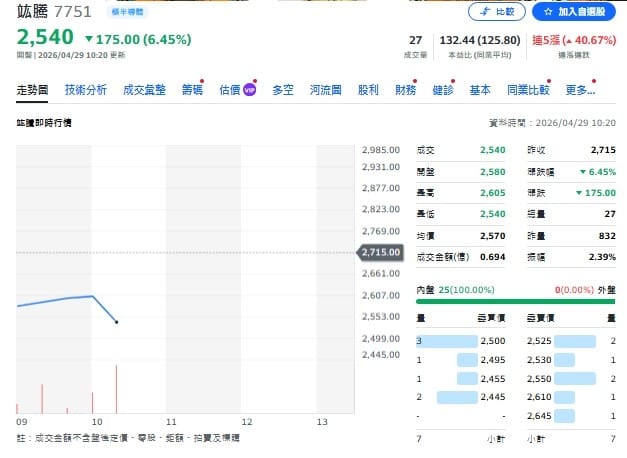Viewport: 627px width, 458px height.
Task: Switch to the 技術分析 tab
Action: click(86, 90)
